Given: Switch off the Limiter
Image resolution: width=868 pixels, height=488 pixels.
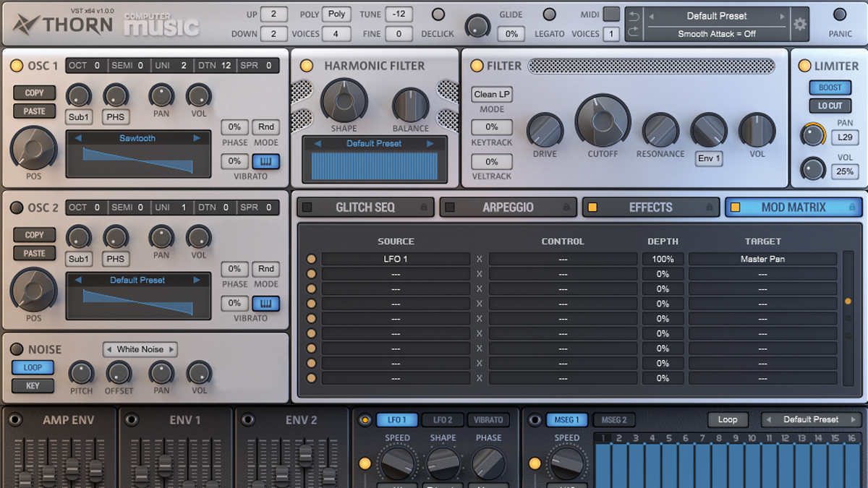Looking at the screenshot, I should 804,66.
